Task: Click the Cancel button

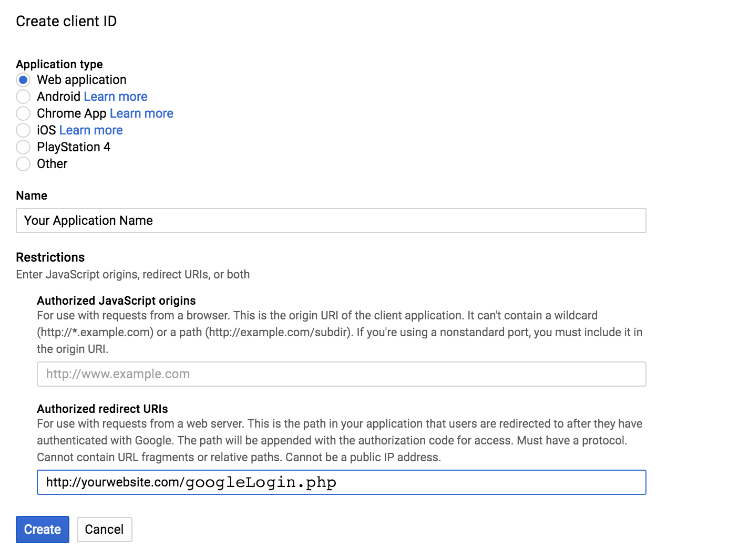Action: point(104,530)
